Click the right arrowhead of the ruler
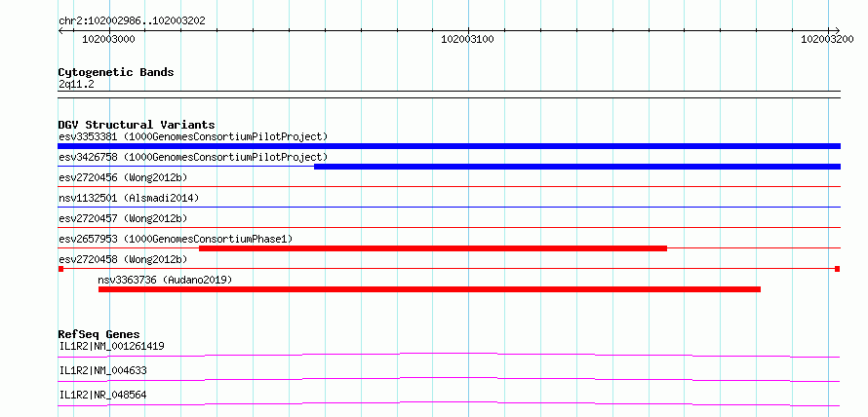This screenshot has height=417, width=868. pos(837,30)
